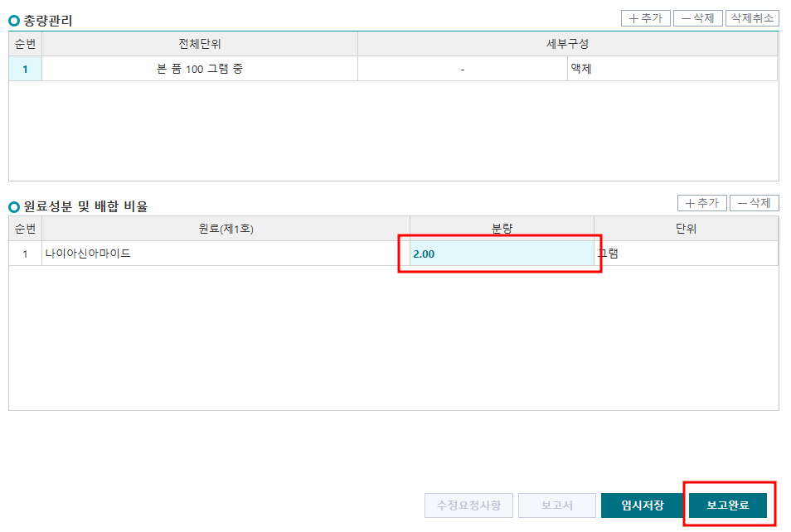Click 삭제 button in 총량관리 section
Screen dimensions: 791x532
pos(697,18)
